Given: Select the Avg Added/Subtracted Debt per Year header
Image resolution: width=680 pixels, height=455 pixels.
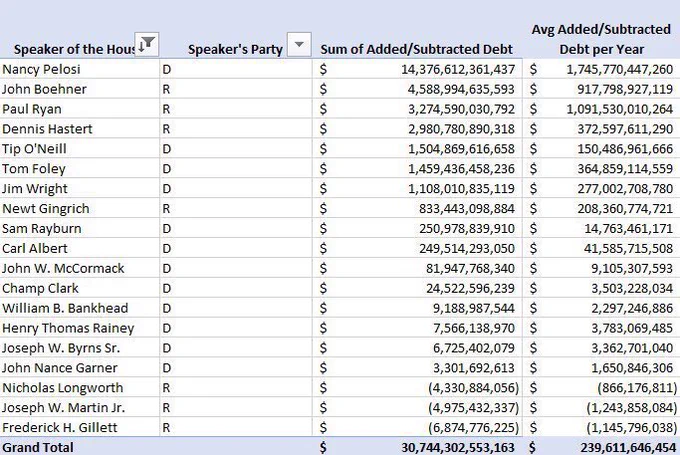Looking at the screenshot, I should point(602,39).
